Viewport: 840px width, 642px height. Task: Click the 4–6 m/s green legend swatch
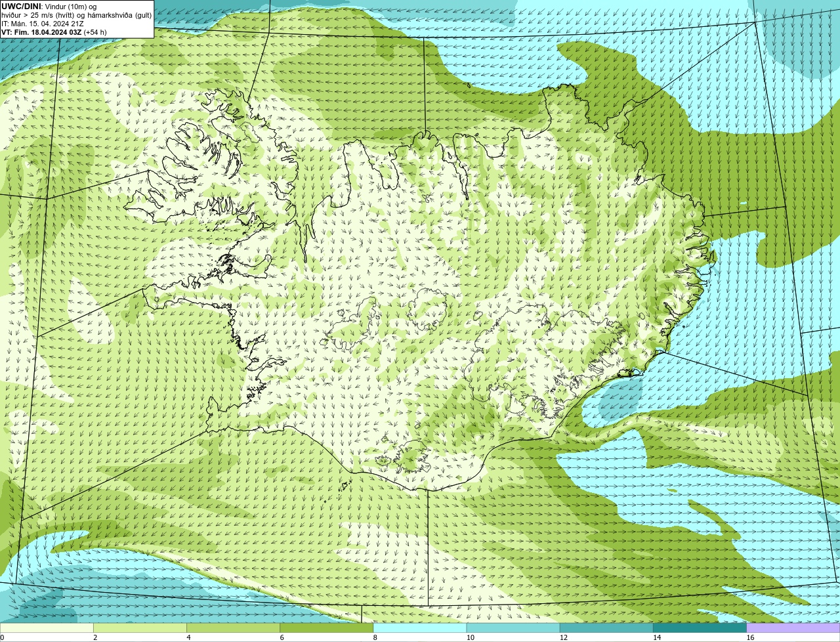point(234,628)
